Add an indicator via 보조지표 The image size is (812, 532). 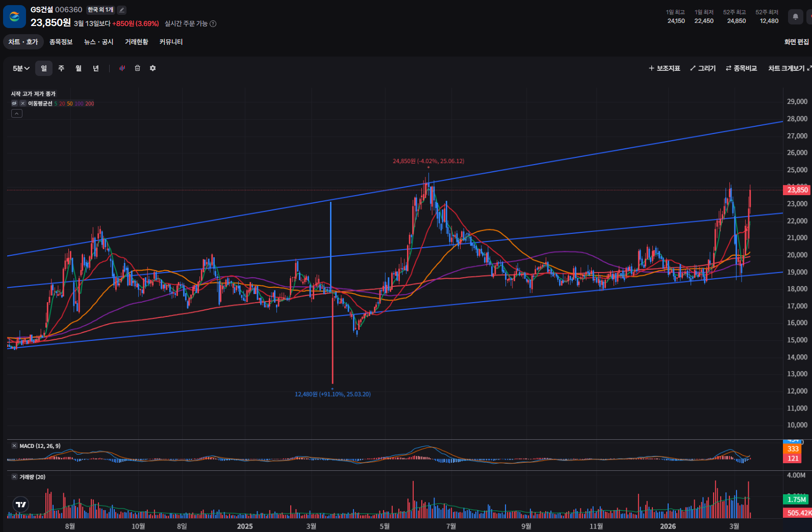tap(665, 68)
